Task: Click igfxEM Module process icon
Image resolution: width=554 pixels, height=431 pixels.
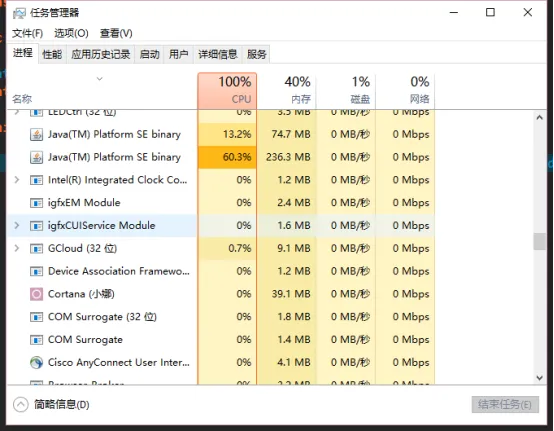Action: (36, 203)
